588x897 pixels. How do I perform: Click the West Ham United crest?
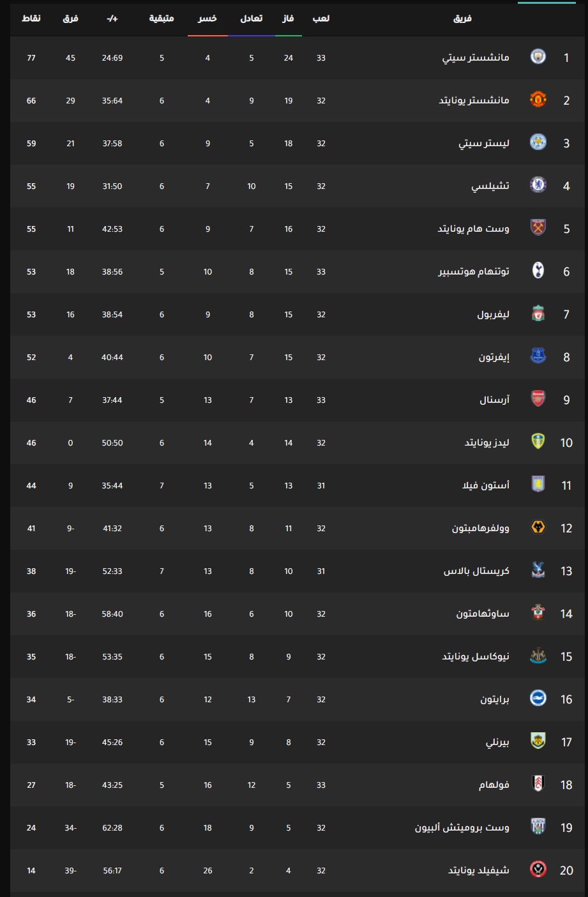pyautogui.click(x=538, y=229)
